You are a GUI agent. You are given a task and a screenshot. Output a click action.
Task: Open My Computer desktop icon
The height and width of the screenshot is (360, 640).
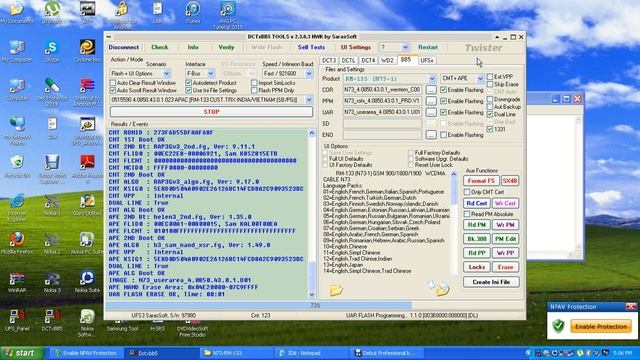coord(17,51)
